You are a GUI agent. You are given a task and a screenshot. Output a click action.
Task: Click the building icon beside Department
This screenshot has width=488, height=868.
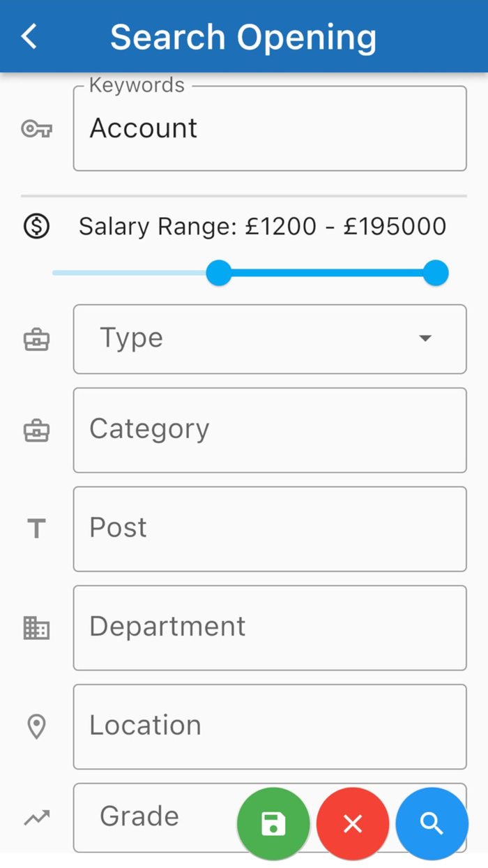pos(36,628)
